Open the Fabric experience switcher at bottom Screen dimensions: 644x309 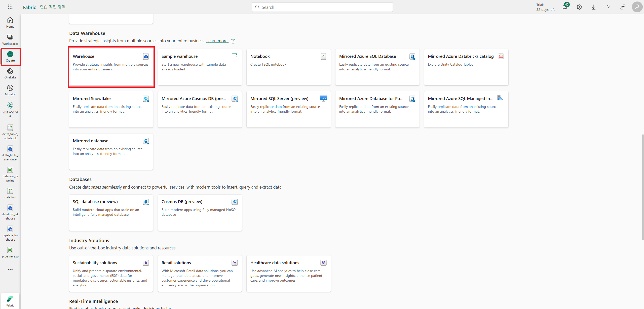click(x=10, y=301)
